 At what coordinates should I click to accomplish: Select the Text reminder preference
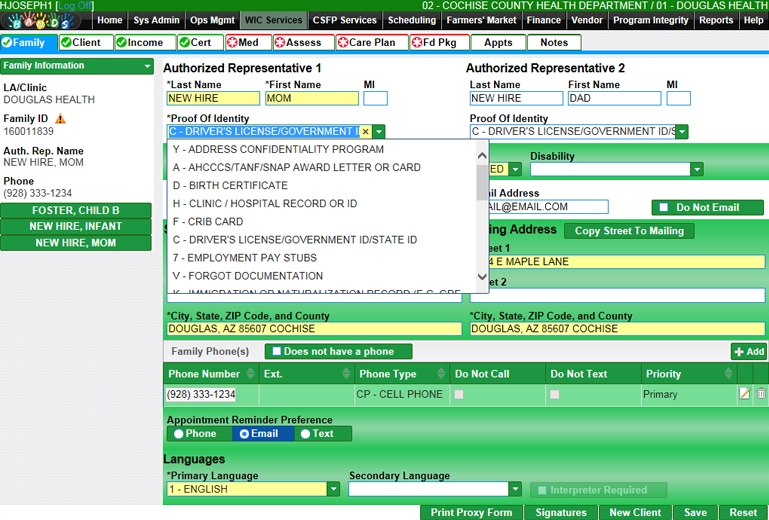[306, 434]
